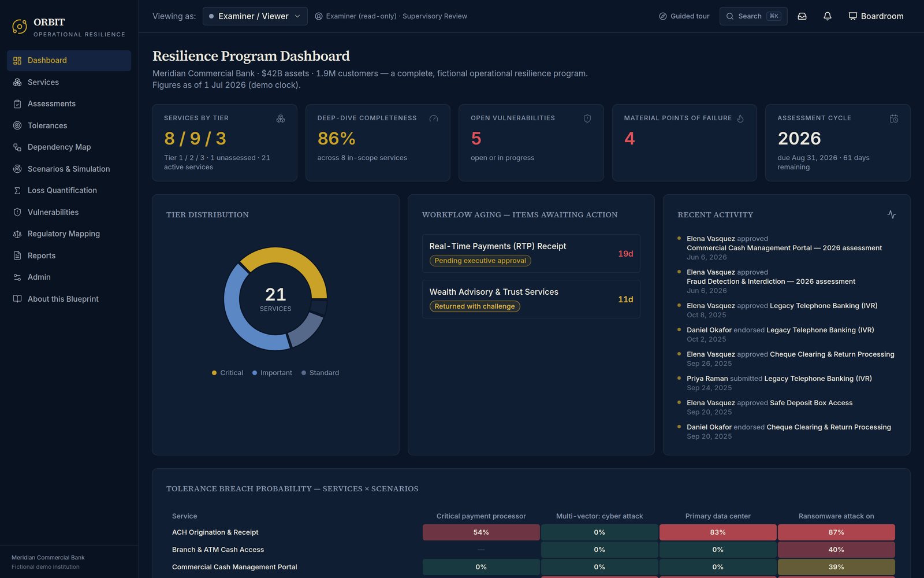Click the 87% ransomware attack cell

click(836, 532)
